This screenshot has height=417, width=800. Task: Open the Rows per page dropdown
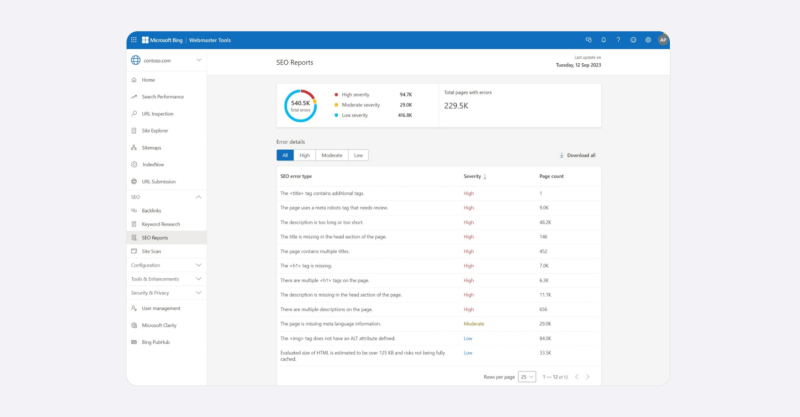[526, 376]
